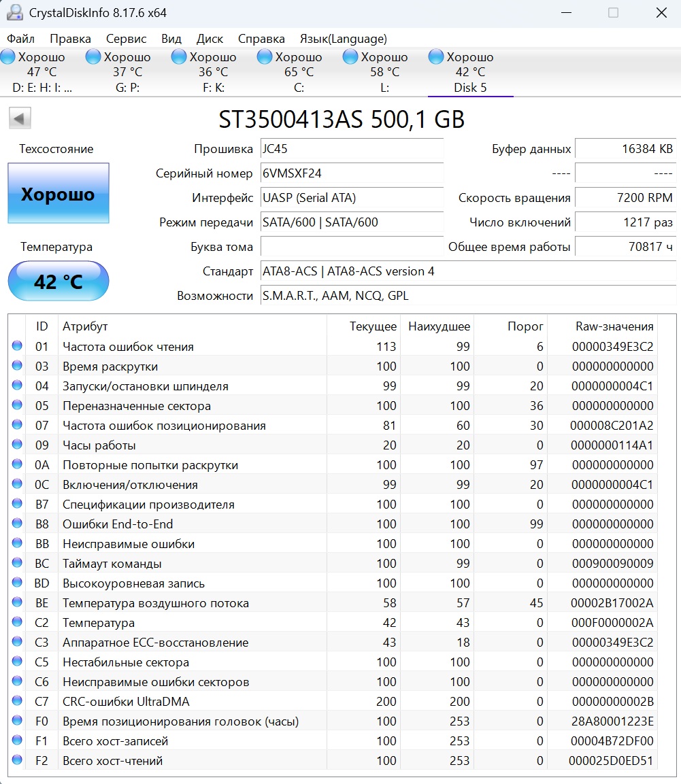Switch to the F: K: disk tab
This screenshot has height=784, width=681.
pos(214,72)
